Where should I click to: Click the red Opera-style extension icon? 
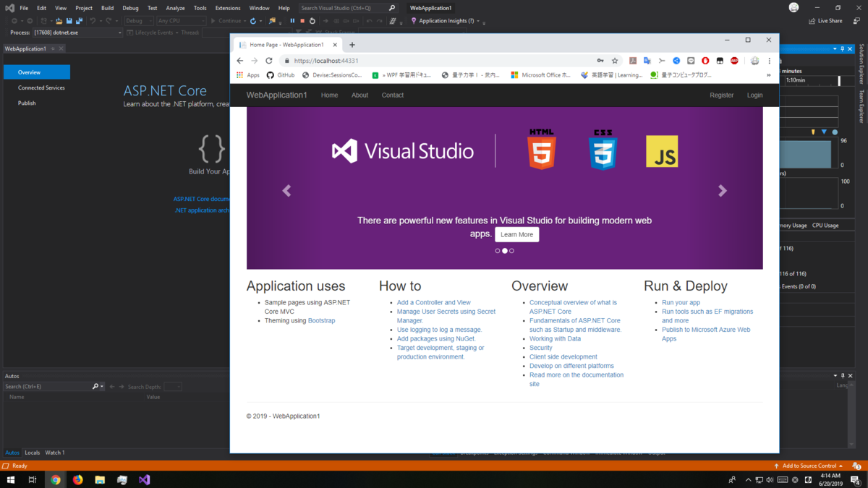(705, 61)
